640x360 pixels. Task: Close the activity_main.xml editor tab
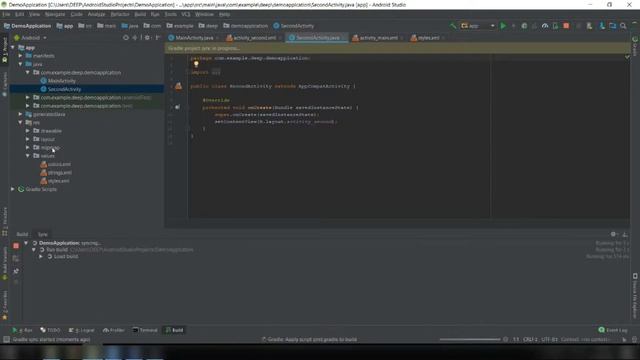click(x=402, y=38)
